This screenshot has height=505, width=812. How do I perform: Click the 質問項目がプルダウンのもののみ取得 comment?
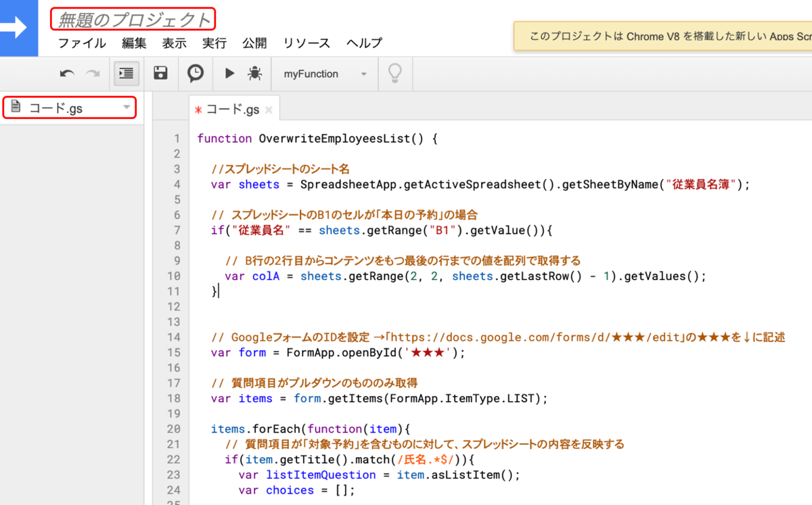pos(315,383)
